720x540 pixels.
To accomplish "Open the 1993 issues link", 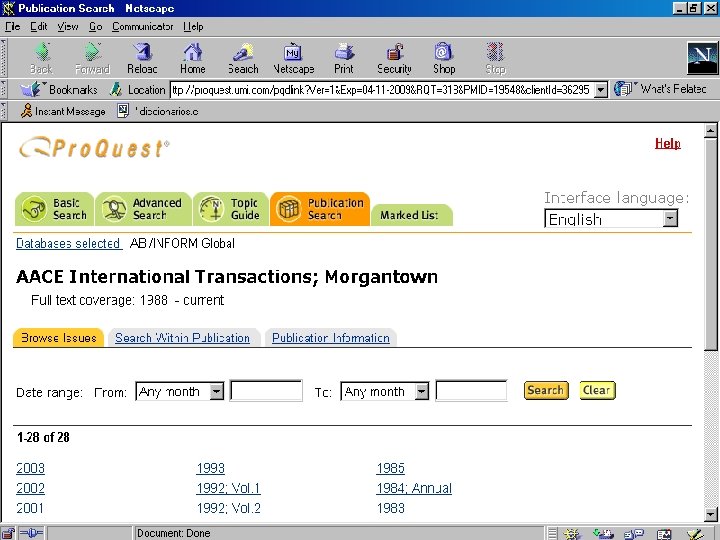I will tap(210, 468).
